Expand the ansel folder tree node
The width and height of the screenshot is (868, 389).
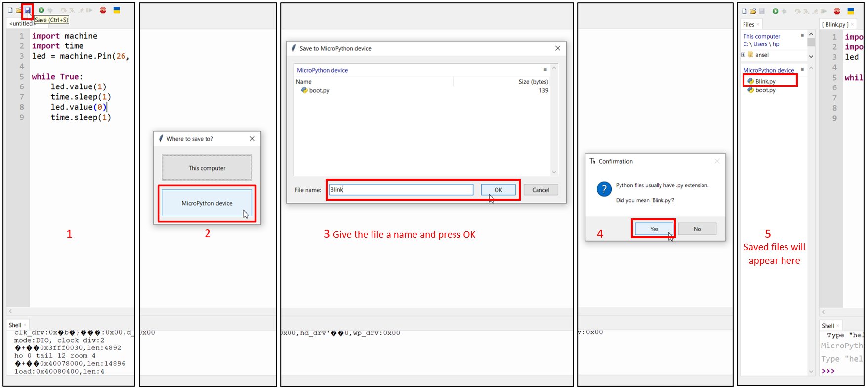(743, 55)
